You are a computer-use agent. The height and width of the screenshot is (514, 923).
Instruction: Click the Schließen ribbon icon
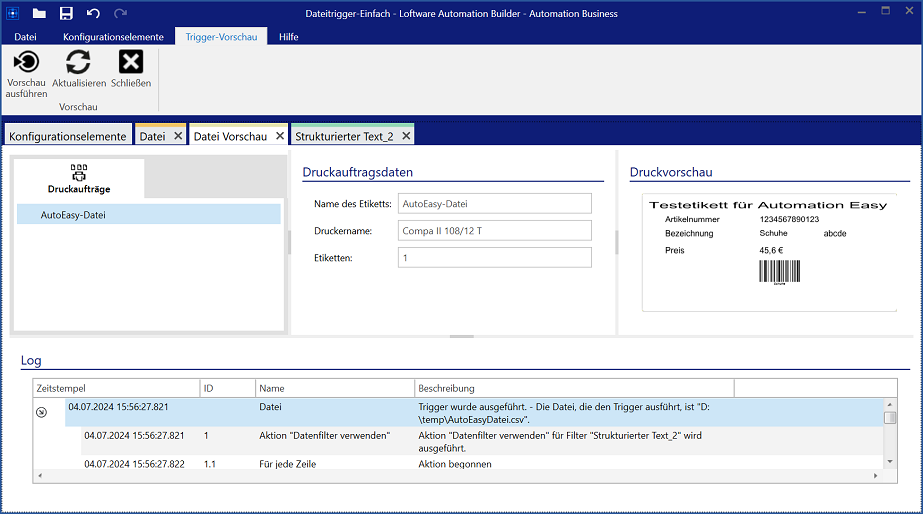coord(131,63)
